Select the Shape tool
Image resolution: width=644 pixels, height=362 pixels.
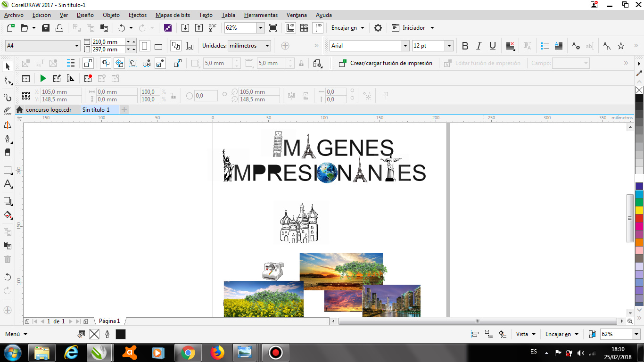(8, 81)
